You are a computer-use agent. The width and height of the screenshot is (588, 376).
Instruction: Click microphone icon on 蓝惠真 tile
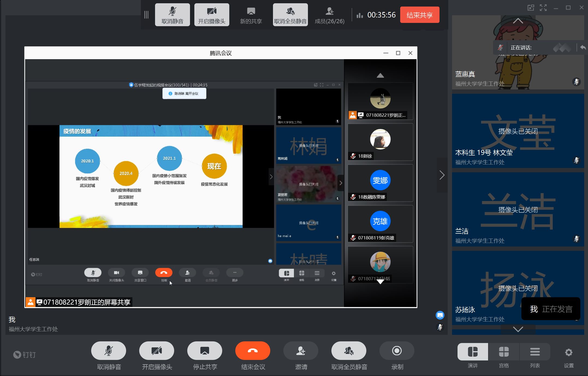[x=576, y=82]
